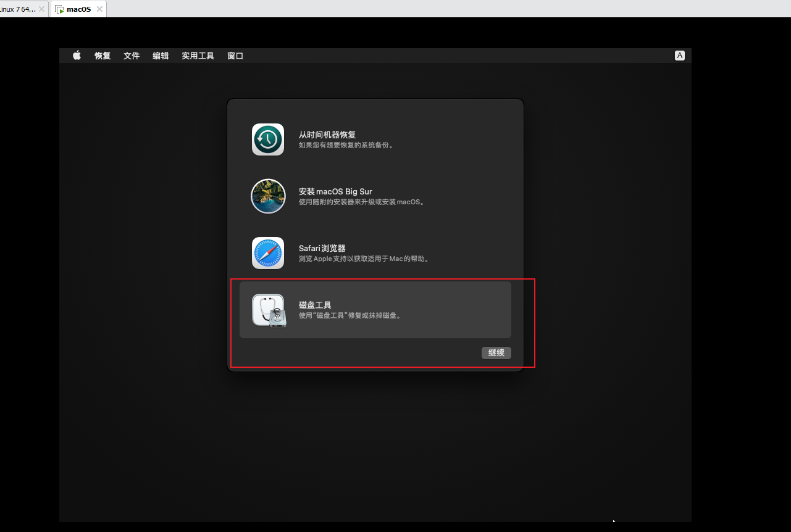Click the description 使用"磁盘工具"修复或抹掉磁盘
Image resolution: width=791 pixels, height=532 pixels.
(351, 315)
